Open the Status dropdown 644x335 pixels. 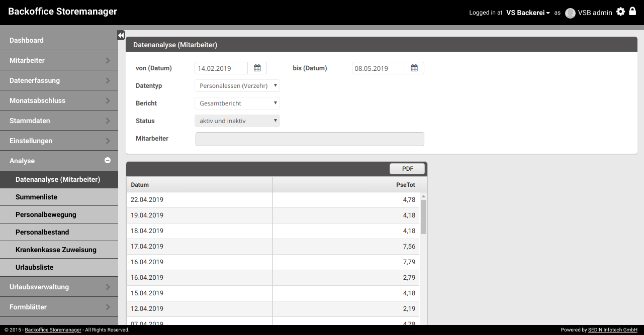pos(237,121)
